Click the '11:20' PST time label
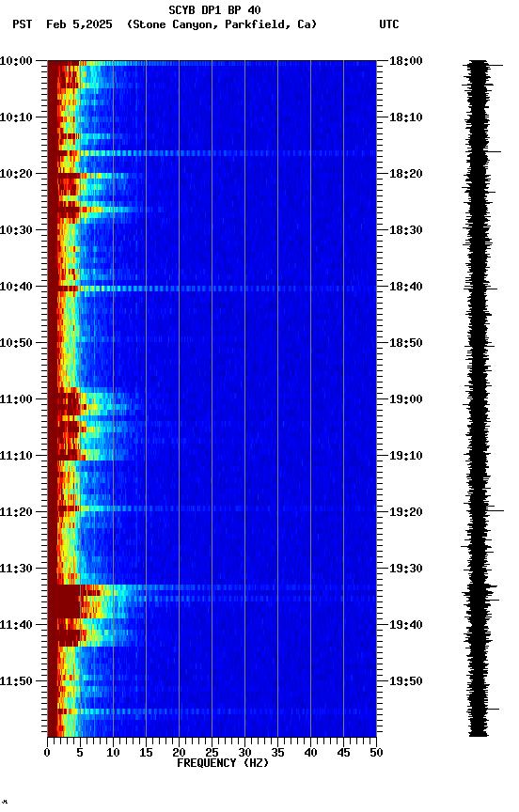The height and width of the screenshot is (812, 519). (16, 512)
